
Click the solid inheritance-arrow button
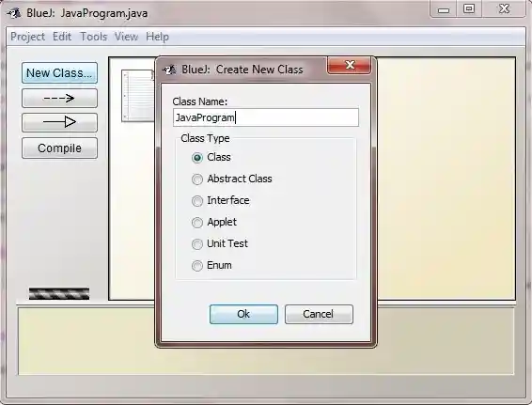pyautogui.click(x=59, y=122)
